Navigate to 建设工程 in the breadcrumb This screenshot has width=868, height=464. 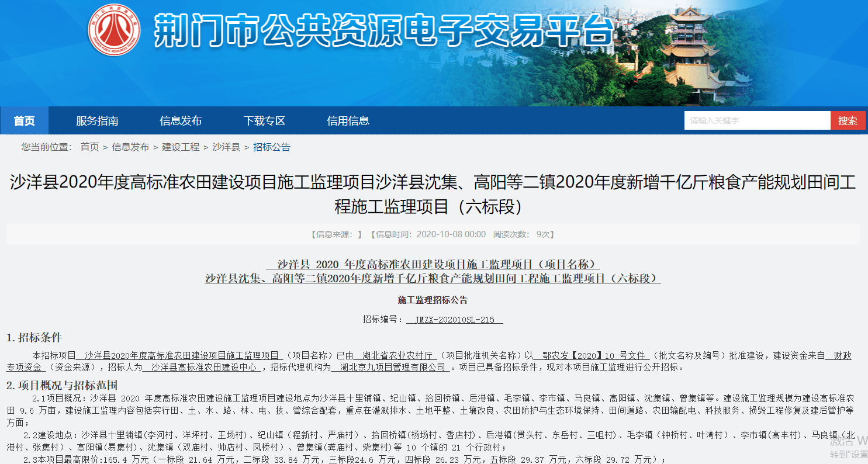[181, 147]
